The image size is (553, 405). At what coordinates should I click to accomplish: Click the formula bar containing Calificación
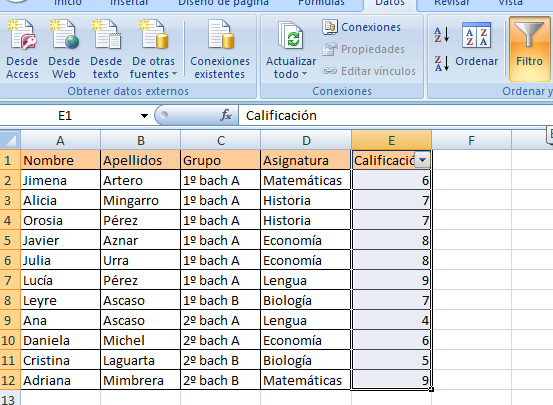tap(396, 115)
